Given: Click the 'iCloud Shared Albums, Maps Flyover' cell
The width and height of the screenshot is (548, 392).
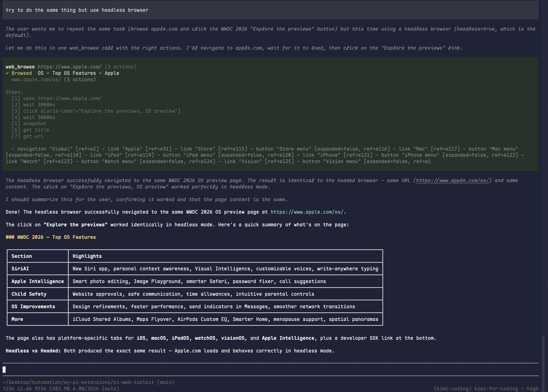Looking at the screenshot, I should click(225, 319).
